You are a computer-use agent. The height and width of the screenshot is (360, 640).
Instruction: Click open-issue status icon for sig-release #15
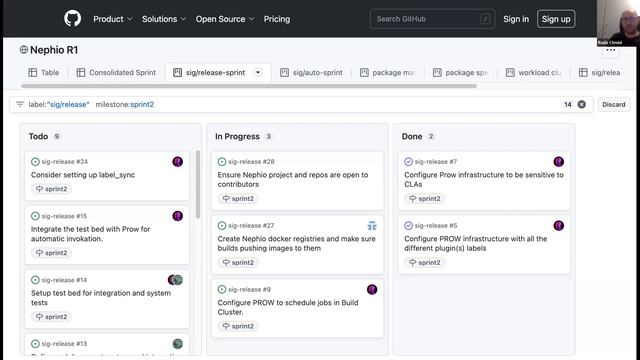35,216
